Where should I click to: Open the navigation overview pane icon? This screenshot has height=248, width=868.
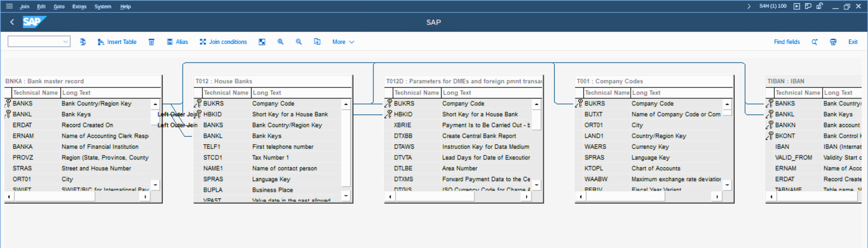[262, 42]
